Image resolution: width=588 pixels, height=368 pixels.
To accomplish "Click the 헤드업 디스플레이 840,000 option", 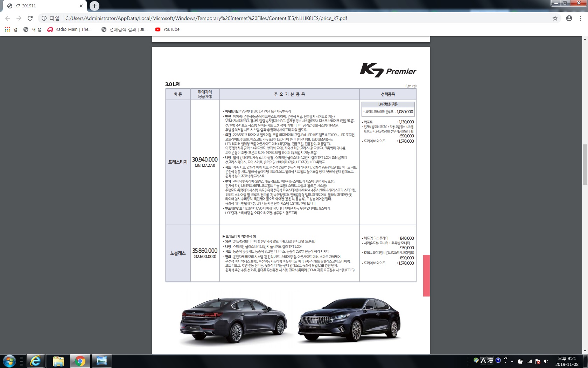I will pyautogui.click(x=388, y=238).
